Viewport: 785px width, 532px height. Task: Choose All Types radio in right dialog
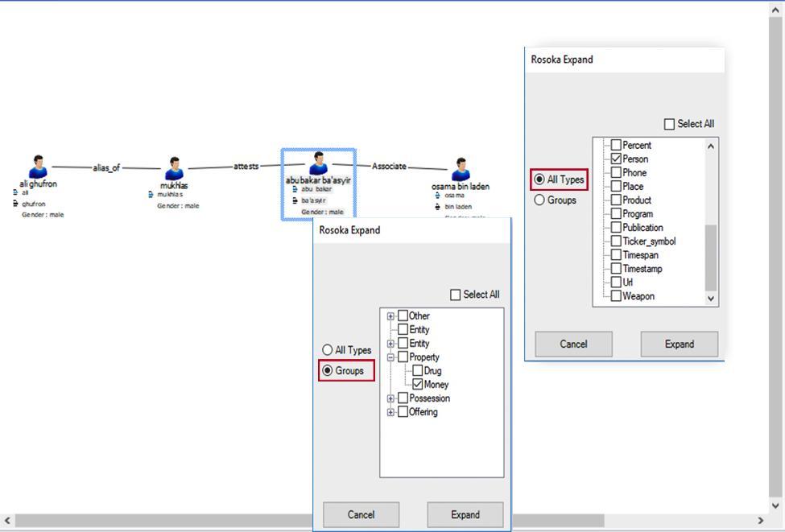pos(539,179)
